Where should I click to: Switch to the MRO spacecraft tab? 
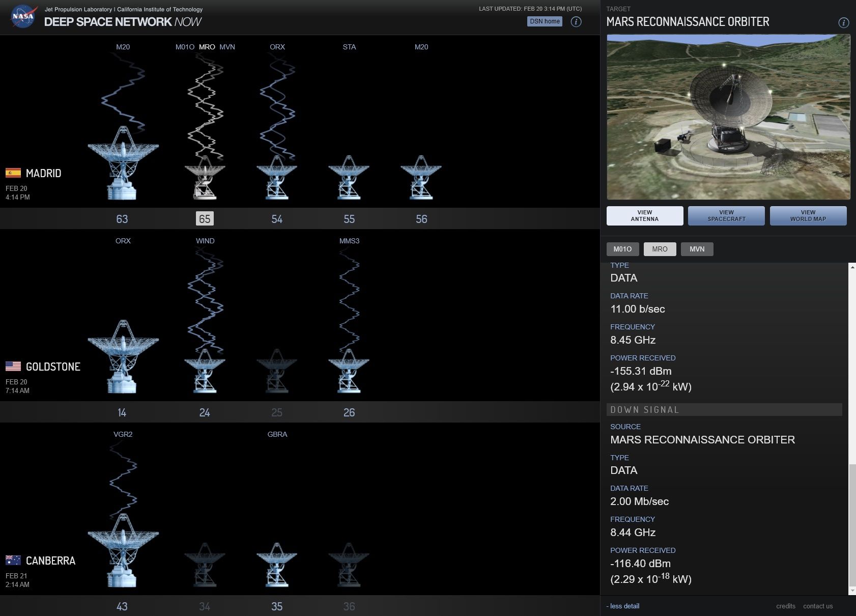point(660,249)
